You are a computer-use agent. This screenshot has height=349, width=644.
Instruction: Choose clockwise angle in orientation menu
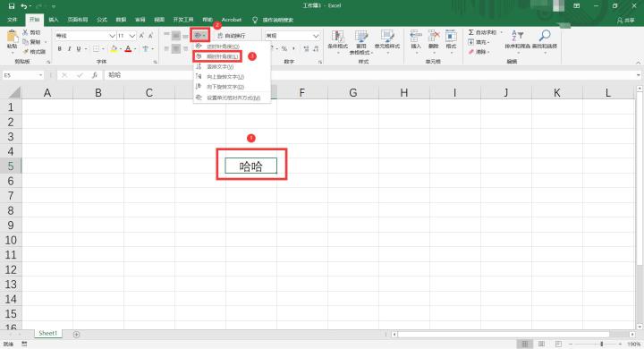217,56
